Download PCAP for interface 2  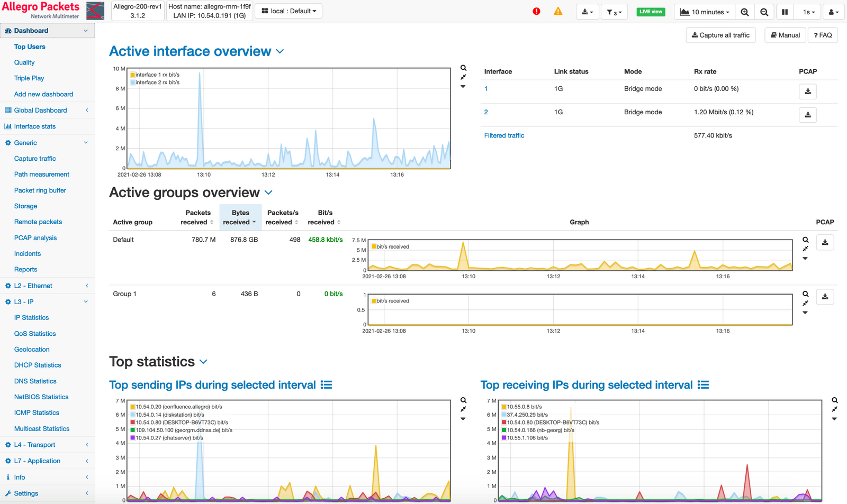click(x=807, y=115)
